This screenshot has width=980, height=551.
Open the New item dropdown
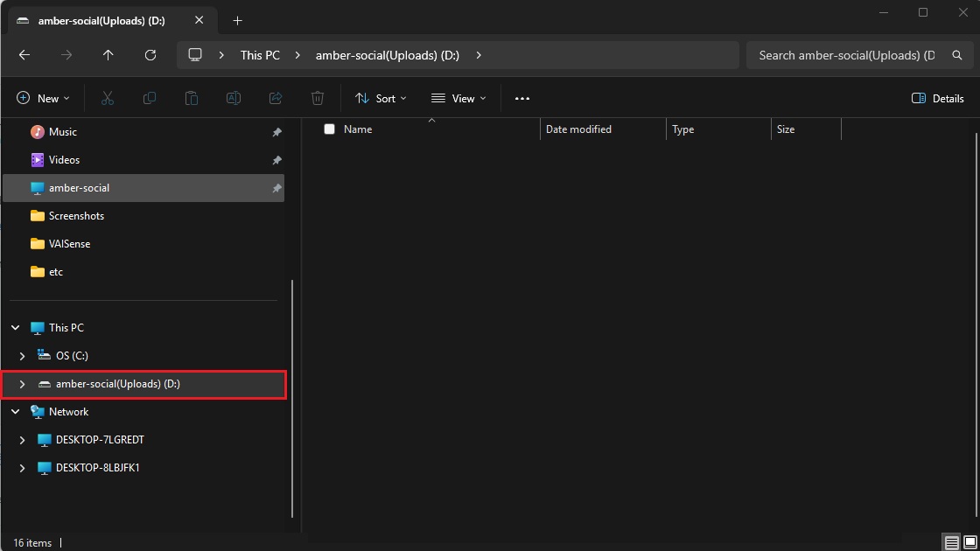(43, 98)
